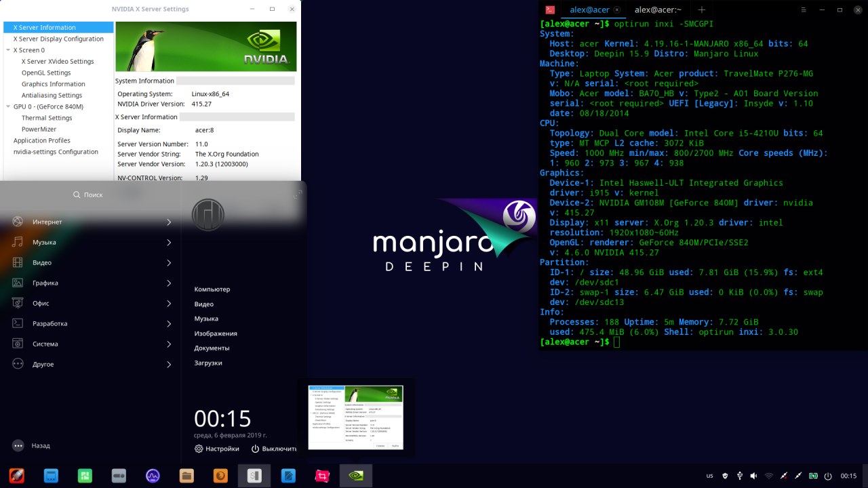Screen dimensions: 868x488
Task: Switch to the alex@acer:~ terminal tab
Action: (658, 9)
